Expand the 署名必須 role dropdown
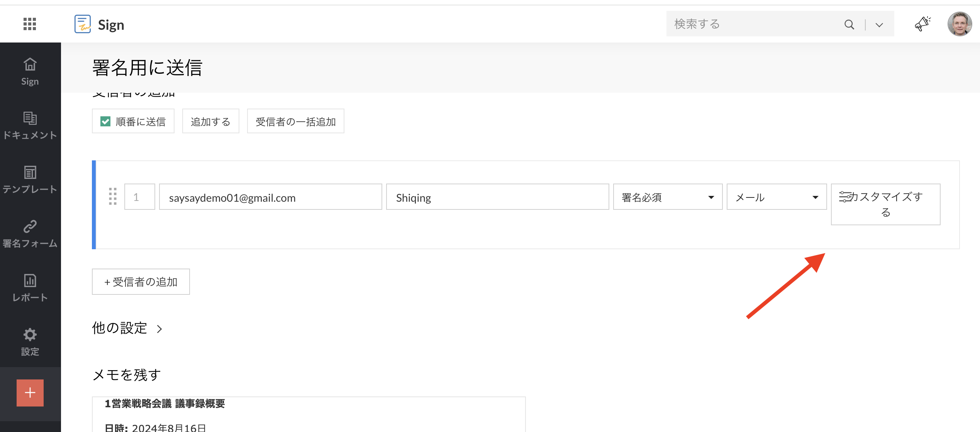980x432 pixels. pos(668,197)
